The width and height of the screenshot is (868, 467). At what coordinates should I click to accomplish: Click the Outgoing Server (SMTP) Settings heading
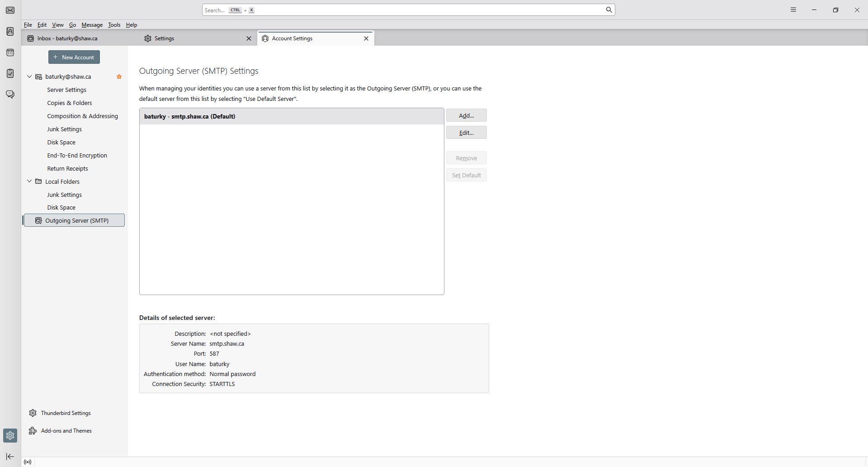199,71
